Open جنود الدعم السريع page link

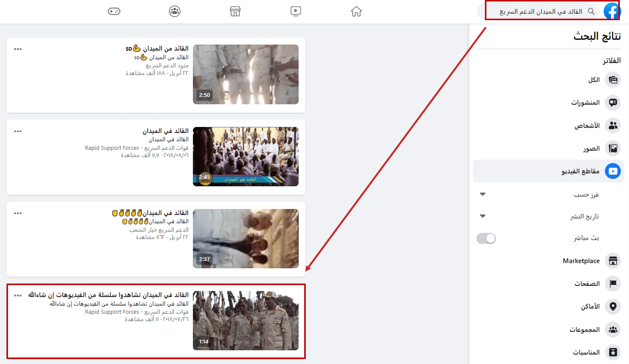point(167,66)
